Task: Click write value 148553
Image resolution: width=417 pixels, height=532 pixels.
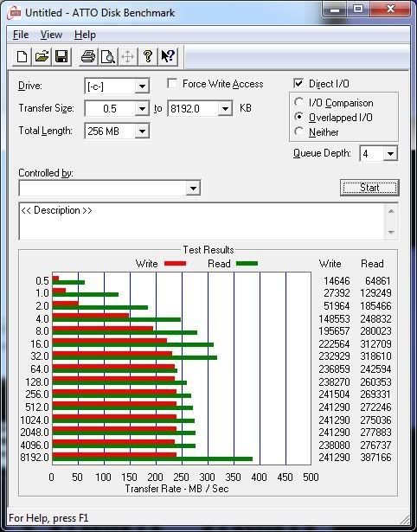Action: point(334,319)
